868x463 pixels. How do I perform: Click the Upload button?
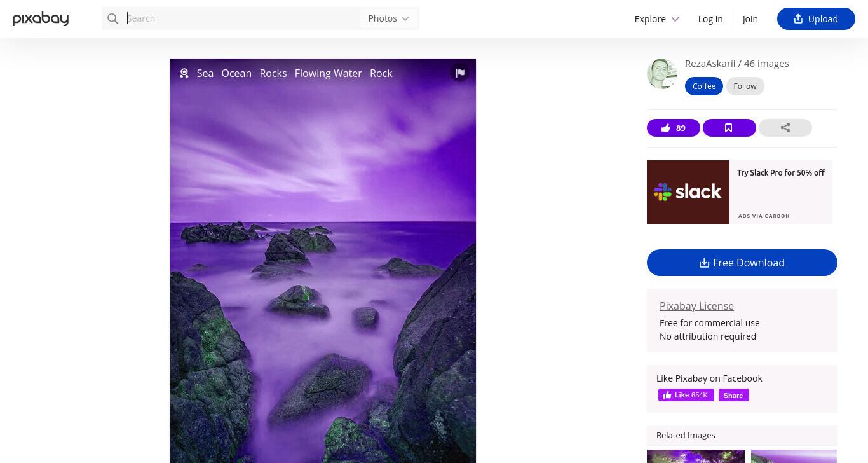point(816,18)
